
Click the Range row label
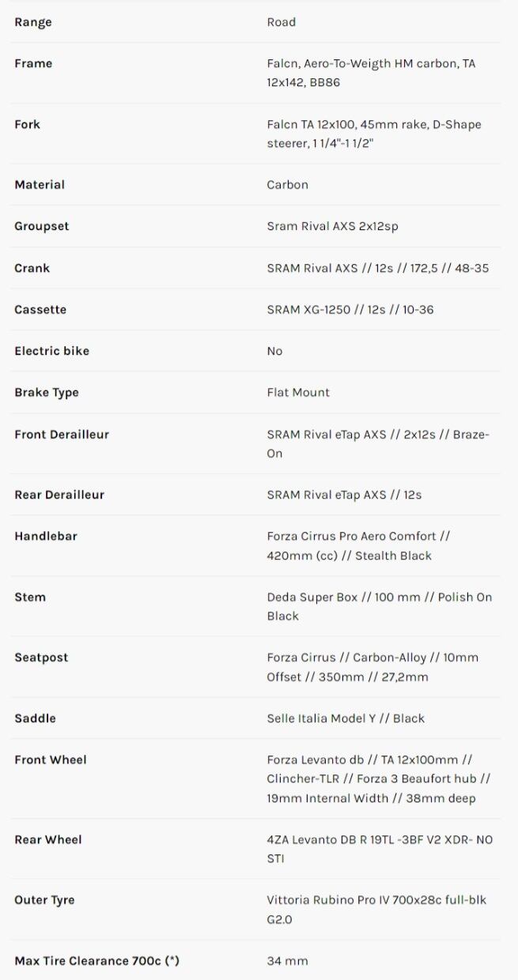[33, 22]
